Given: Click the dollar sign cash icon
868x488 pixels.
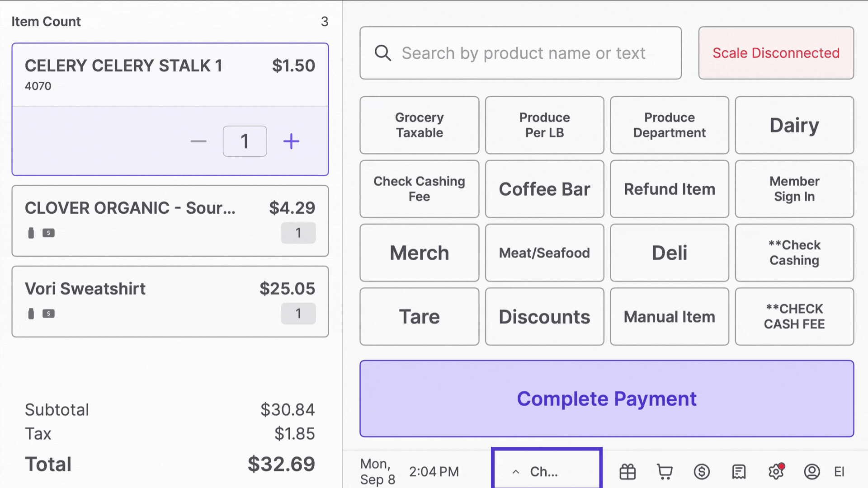Looking at the screenshot, I should (x=702, y=471).
